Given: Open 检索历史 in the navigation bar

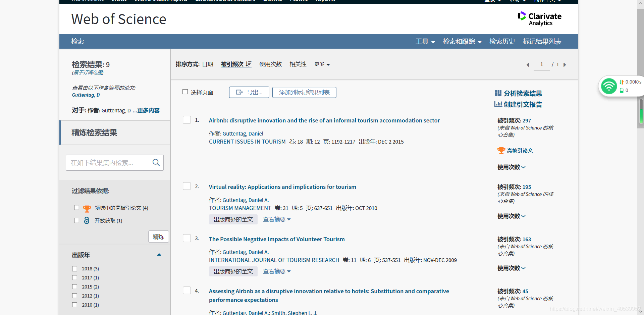Looking at the screenshot, I should point(502,42).
